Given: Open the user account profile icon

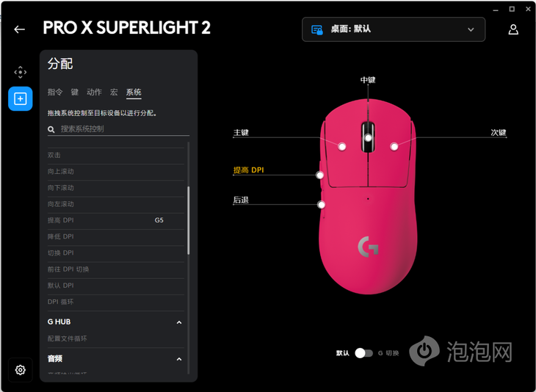Looking at the screenshot, I should (x=513, y=29).
